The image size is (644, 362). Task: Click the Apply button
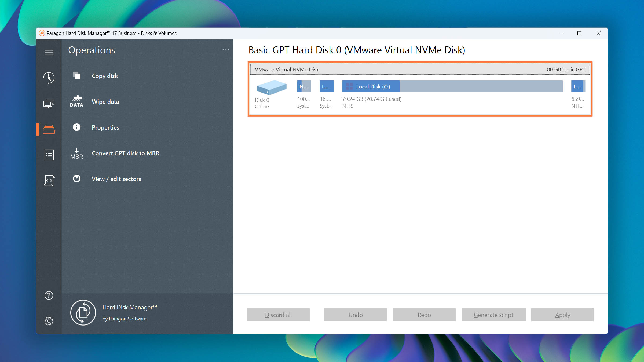[x=563, y=315]
